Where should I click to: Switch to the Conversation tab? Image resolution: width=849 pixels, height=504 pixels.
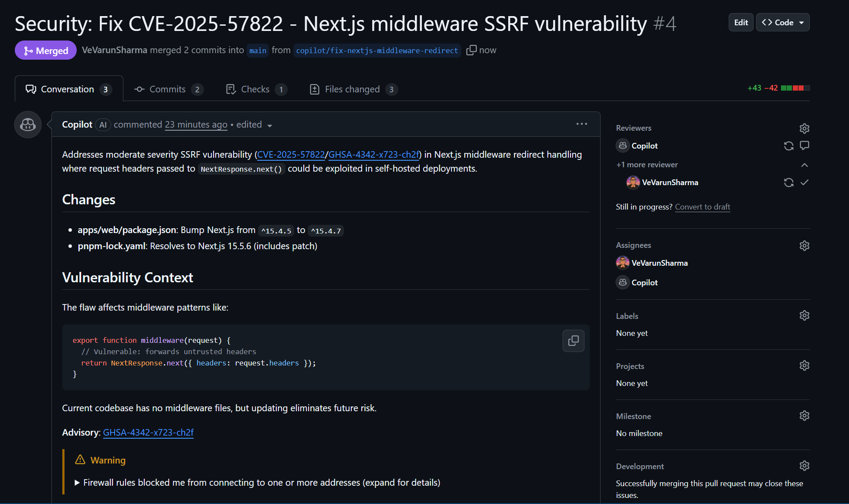(69, 89)
